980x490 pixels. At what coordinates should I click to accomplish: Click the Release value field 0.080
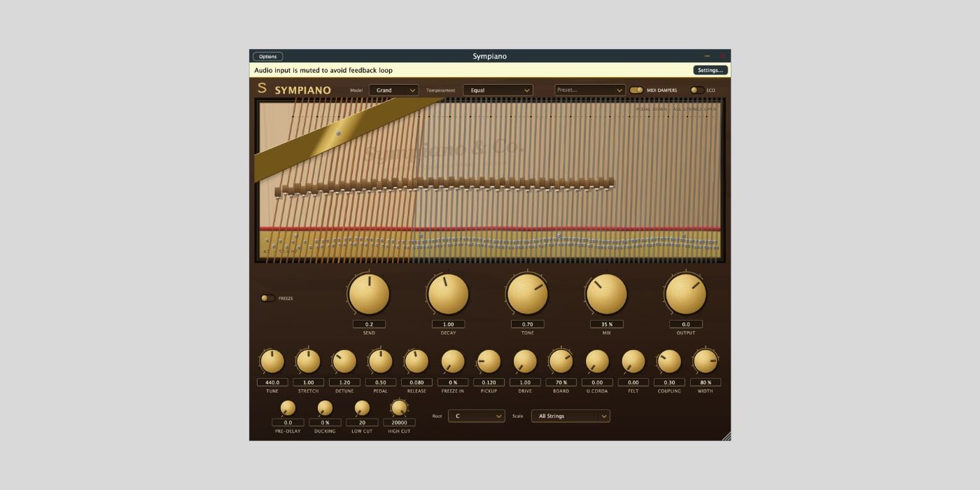click(416, 382)
